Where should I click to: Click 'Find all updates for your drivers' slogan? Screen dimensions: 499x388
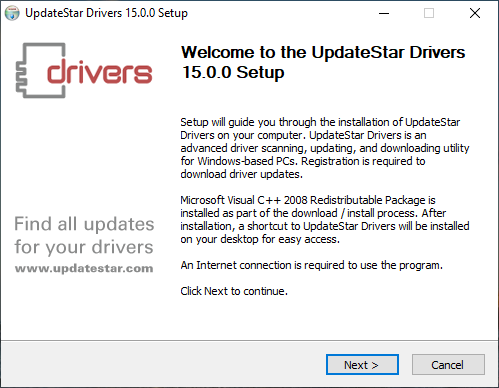(84, 236)
